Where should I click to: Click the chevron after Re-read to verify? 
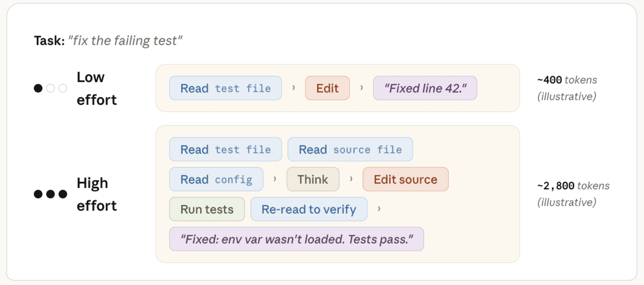[379, 209]
